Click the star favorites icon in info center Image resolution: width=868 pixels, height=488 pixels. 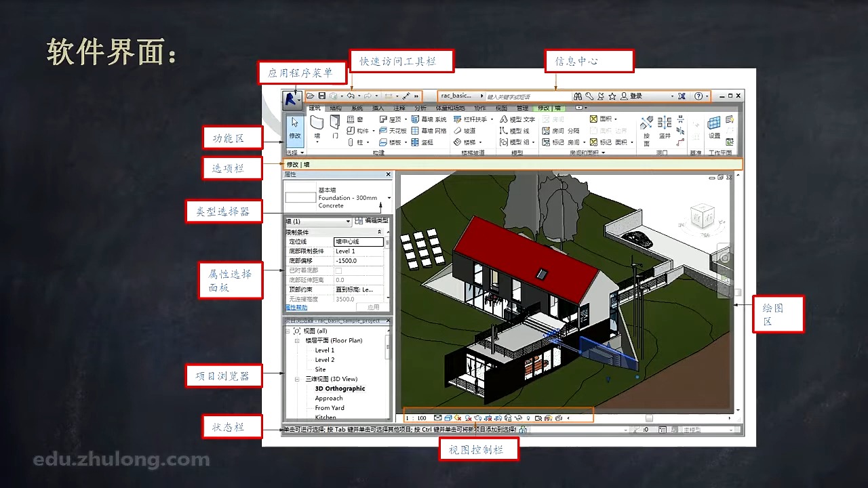click(x=612, y=96)
